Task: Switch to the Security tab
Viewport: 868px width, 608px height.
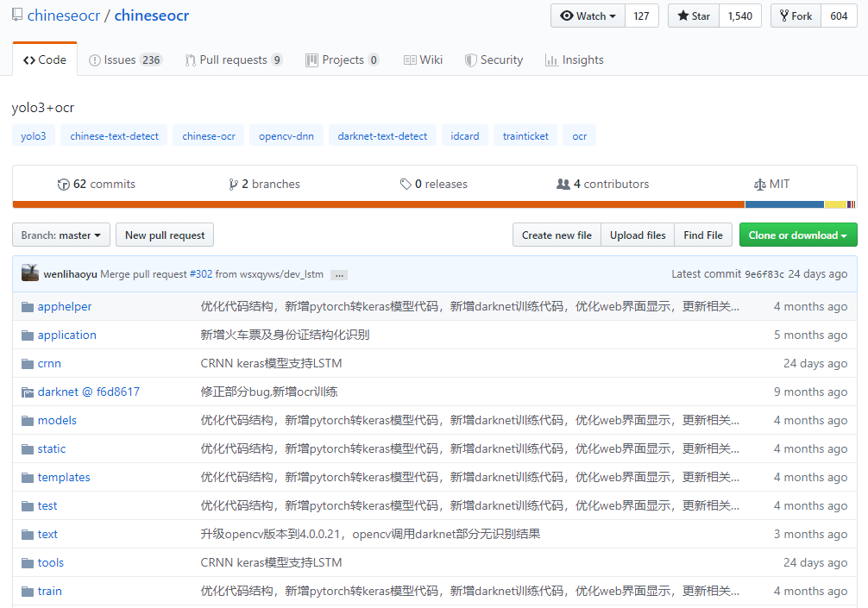Action: click(494, 60)
